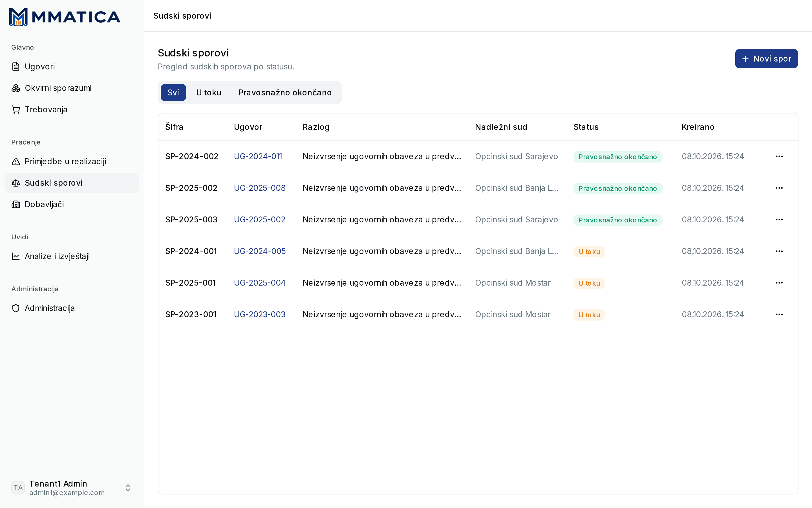Select the Svi filter tab
Screen dimensions: 812x508
pos(173,92)
